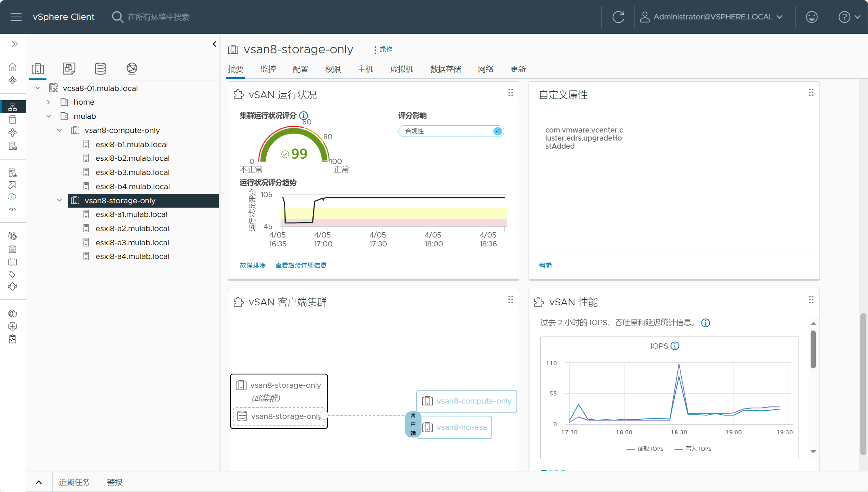868x492 pixels.
Task: Collapse vcsa8-01.mulab.local tree node
Action: (38, 88)
